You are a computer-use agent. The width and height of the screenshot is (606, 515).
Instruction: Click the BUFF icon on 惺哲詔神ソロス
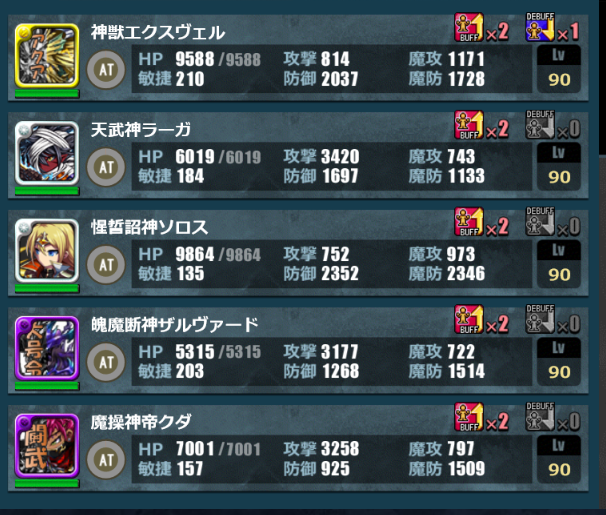[x=469, y=222]
